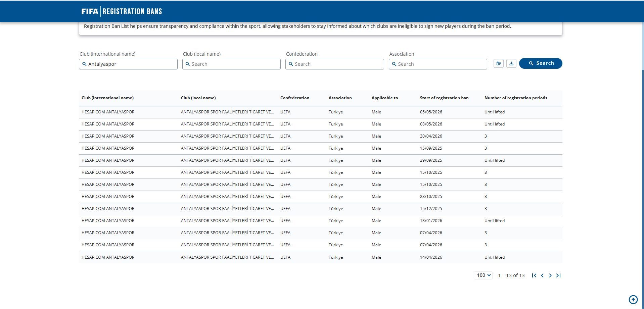644x309 pixels.
Task: Go to the next page of results
Action: (550, 275)
